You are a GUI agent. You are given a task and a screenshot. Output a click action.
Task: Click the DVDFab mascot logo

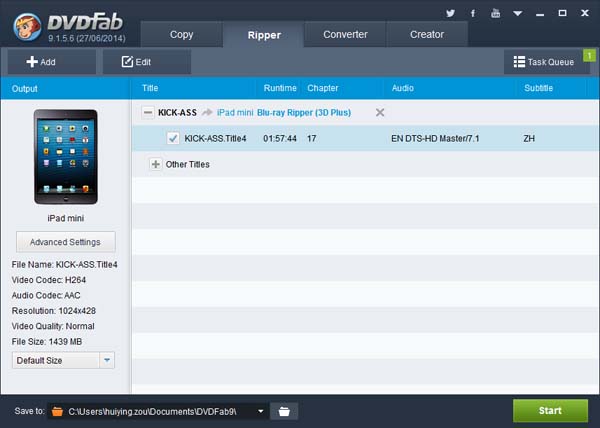[x=27, y=27]
